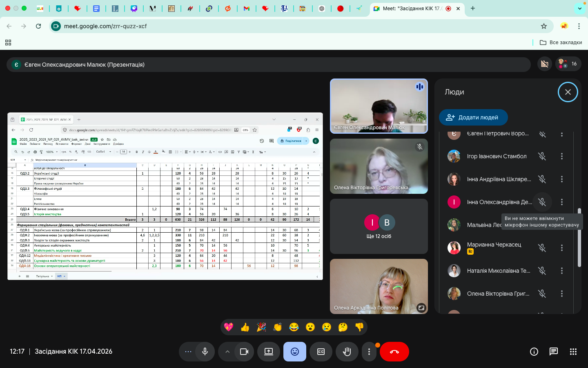Image resolution: width=588 pixels, height=368 pixels.
Task: Click the Олена Аркадіївна Політова video tile
Action: point(379,286)
